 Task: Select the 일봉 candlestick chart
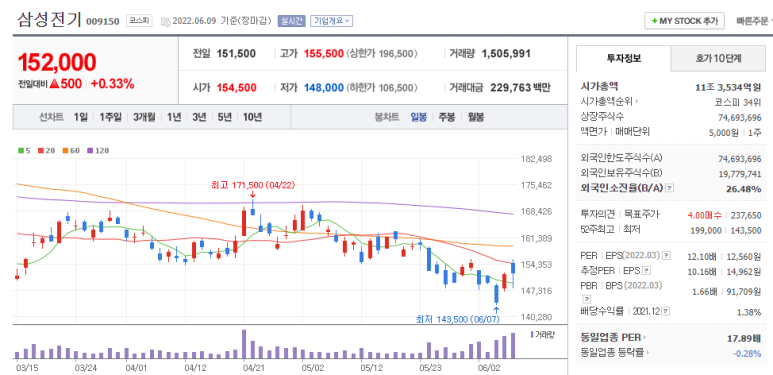tap(419, 117)
